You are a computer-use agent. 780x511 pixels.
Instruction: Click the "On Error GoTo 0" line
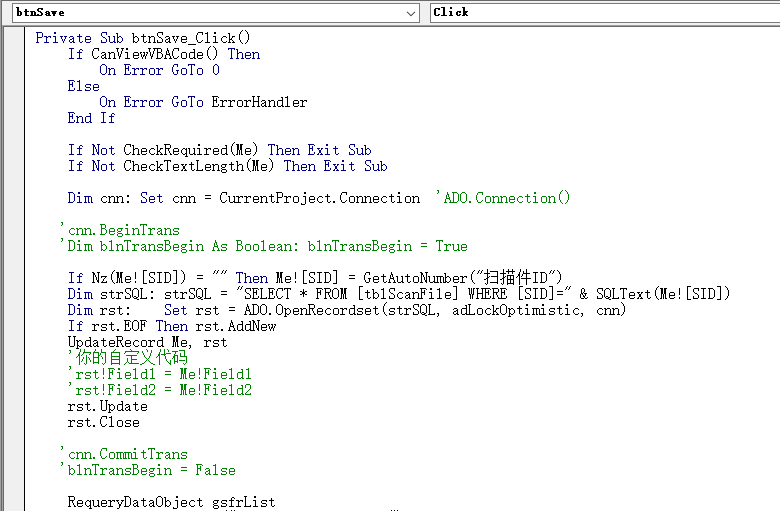point(159,70)
